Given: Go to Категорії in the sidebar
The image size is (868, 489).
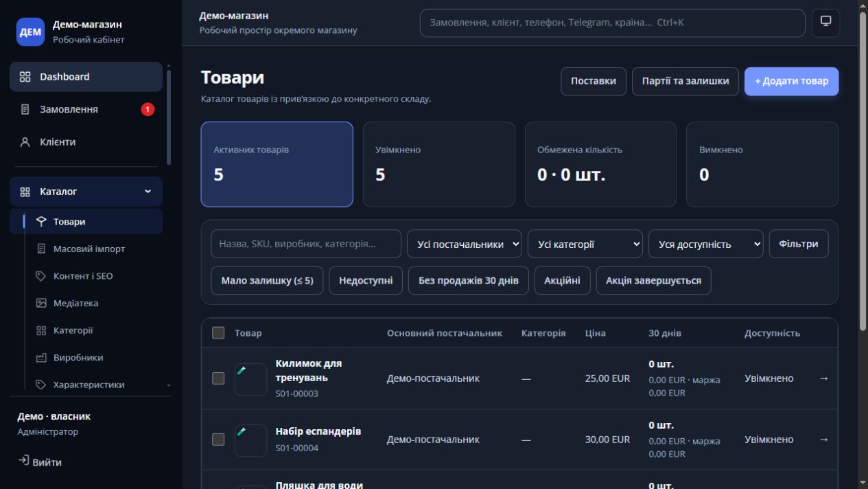Looking at the screenshot, I should [x=86, y=330].
